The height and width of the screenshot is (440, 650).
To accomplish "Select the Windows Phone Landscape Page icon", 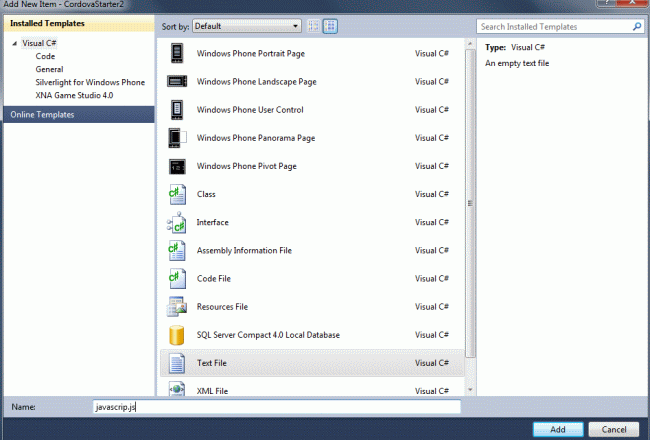I will [x=177, y=81].
